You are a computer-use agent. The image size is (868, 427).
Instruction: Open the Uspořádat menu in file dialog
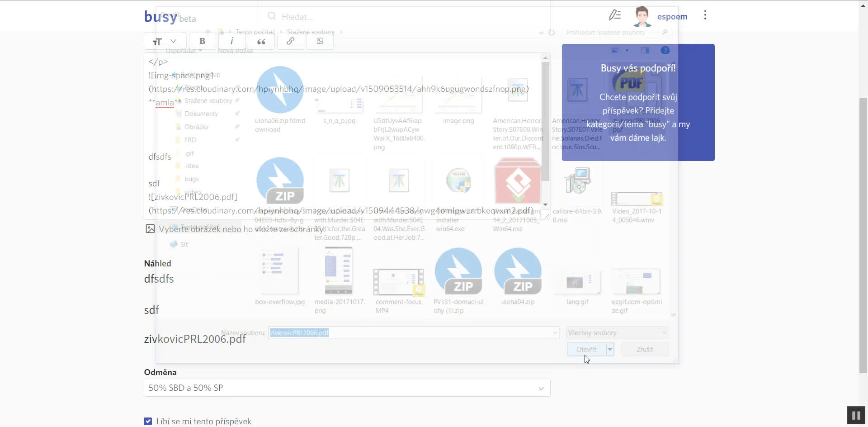point(184,51)
